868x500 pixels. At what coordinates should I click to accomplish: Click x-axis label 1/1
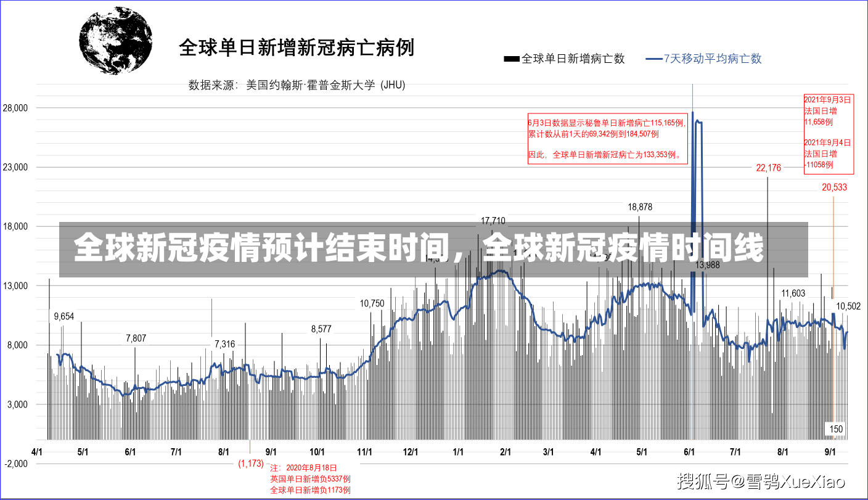pyautogui.click(x=458, y=451)
